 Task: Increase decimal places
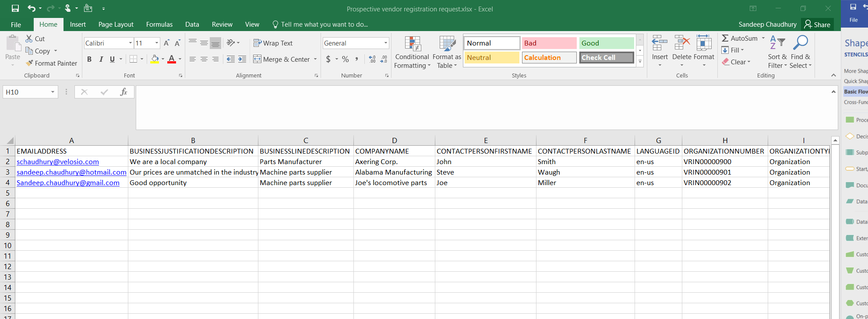[x=372, y=59]
